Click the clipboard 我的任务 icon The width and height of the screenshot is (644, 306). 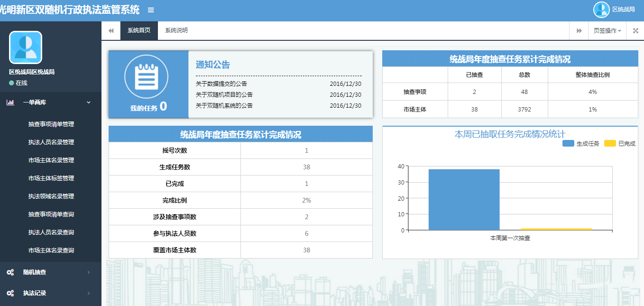click(147, 77)
